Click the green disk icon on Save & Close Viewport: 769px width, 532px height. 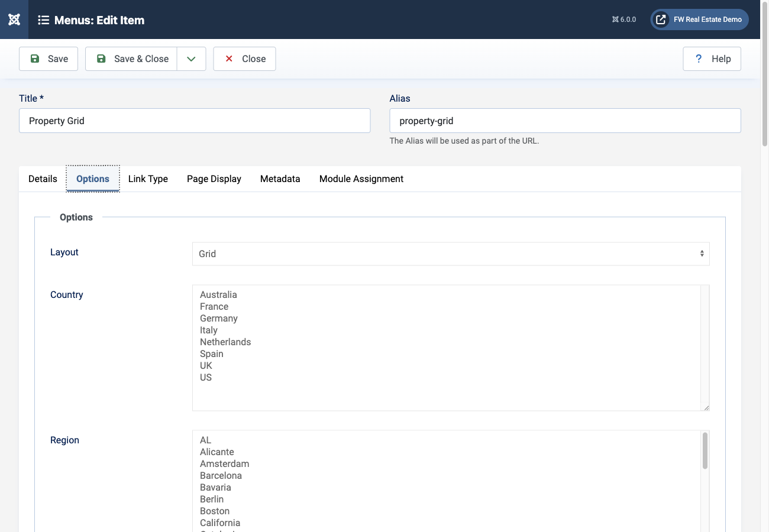[102, 59]
